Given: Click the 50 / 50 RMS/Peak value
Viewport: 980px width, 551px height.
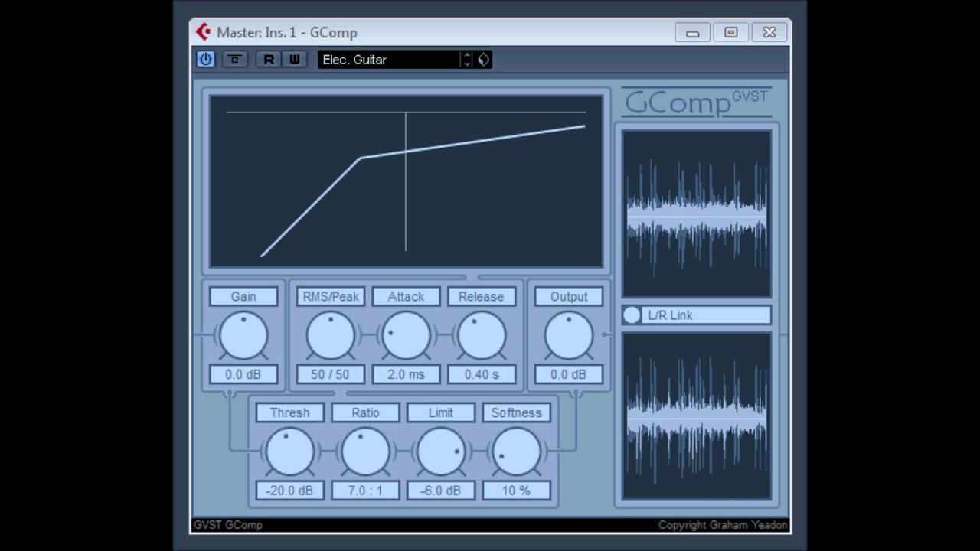Looking at the screenshot, I should point(331,374).
